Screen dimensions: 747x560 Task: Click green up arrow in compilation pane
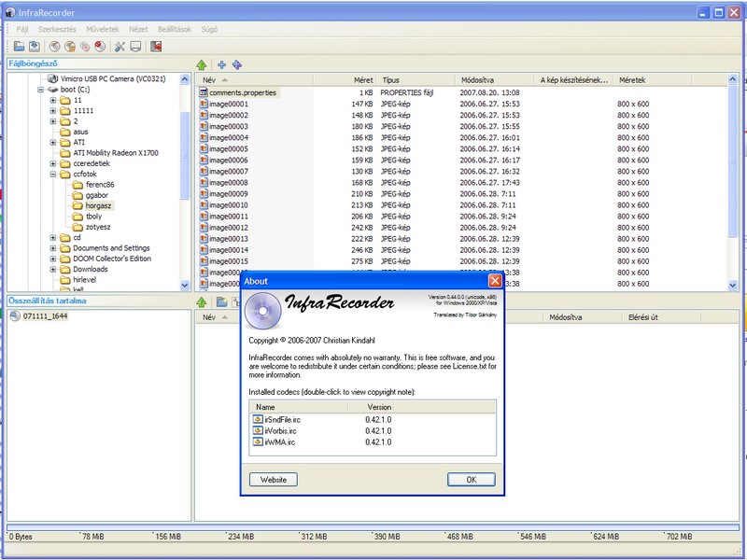coord(202,301)
